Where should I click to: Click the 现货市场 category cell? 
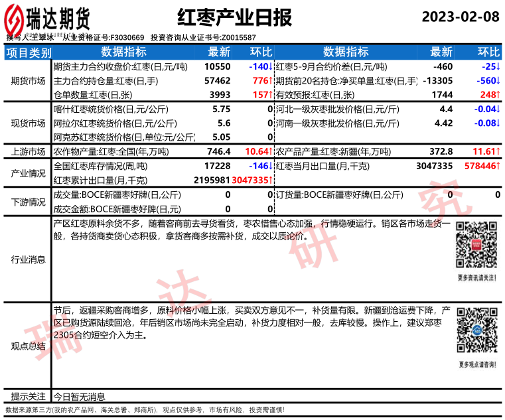pos(28,123)
